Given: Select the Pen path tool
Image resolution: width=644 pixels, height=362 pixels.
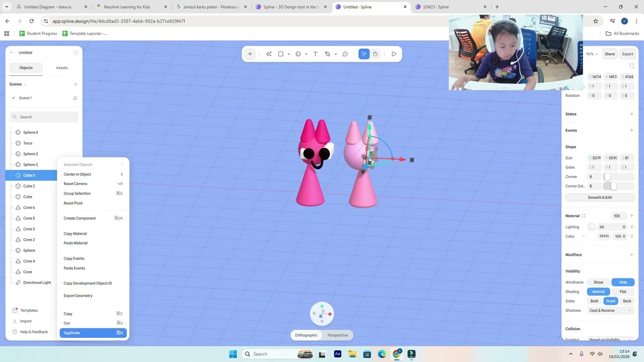Looking at the screenshot, I should tap(328, 54).
